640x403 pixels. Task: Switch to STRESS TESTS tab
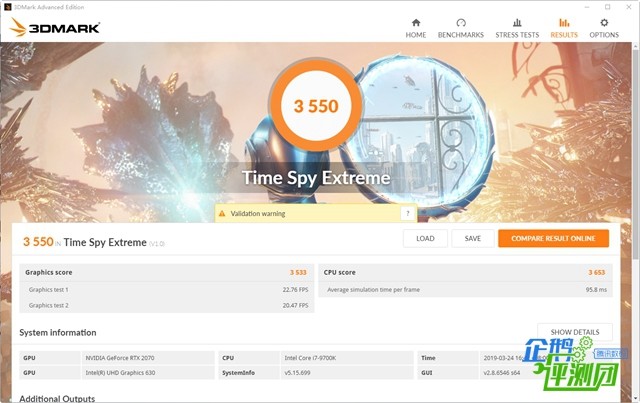517,28
